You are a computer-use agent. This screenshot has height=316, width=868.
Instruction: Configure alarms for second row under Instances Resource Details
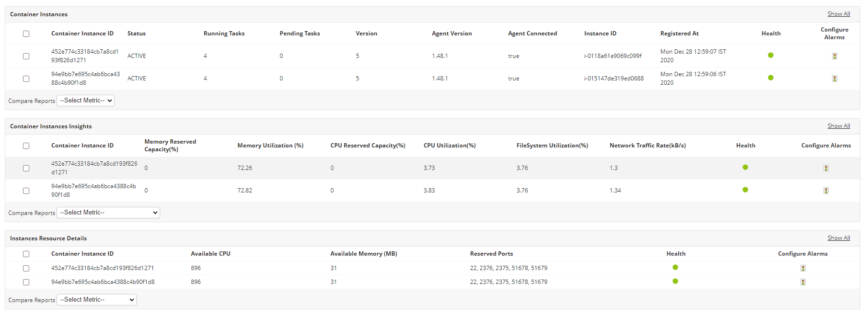[x=803, y=282]
